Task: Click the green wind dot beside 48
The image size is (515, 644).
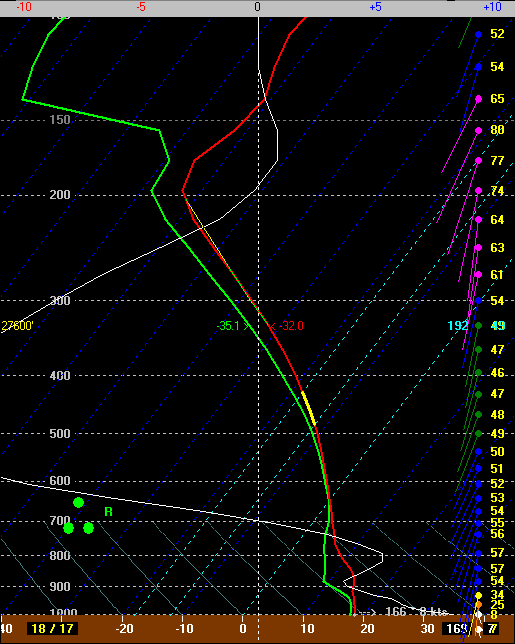Action: [x=478, y=415]
